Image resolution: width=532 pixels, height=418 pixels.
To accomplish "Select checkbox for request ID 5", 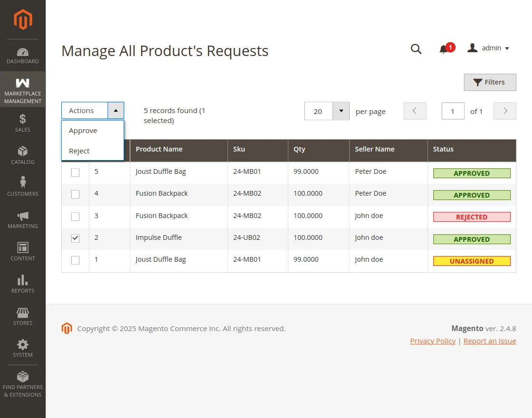I will 76,172.
